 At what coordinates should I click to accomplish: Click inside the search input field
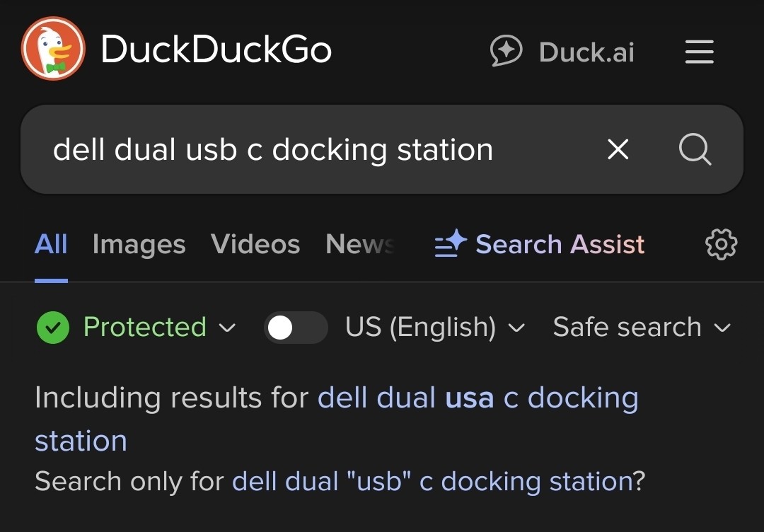(283, 149)
